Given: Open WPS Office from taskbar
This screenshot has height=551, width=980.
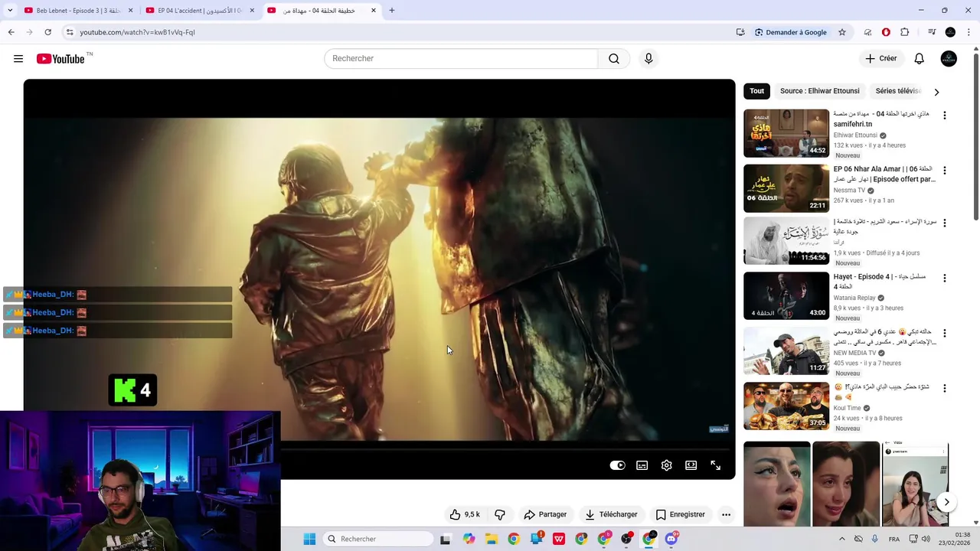Looking at the screenshot, I should point(559,539).
